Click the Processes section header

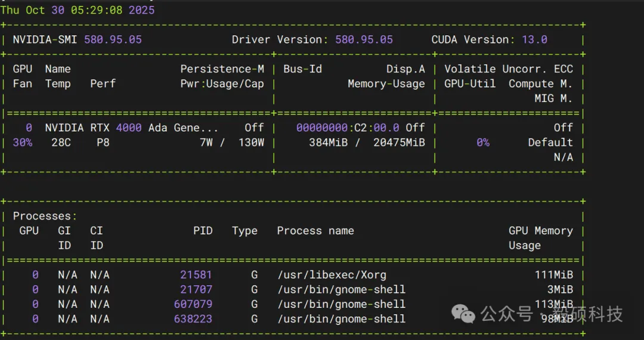pos(45,217)
